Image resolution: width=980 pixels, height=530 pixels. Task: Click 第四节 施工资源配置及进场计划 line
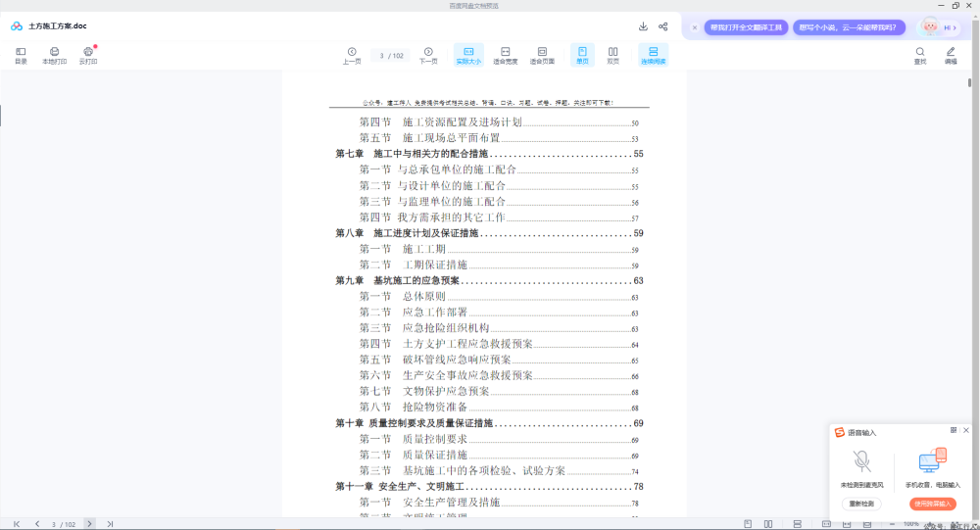pos(499,122)
